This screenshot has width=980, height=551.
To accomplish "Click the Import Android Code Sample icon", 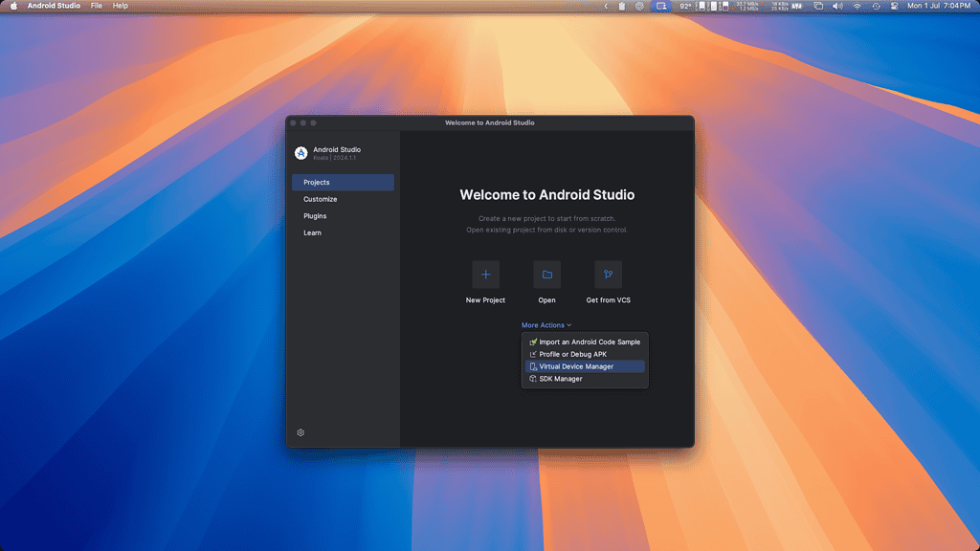I will point(533,342).
